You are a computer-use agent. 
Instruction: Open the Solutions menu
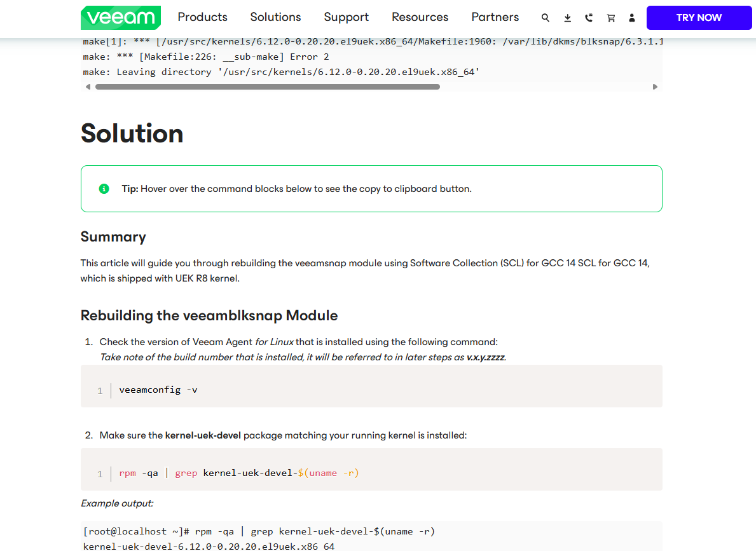coord(275,17)
